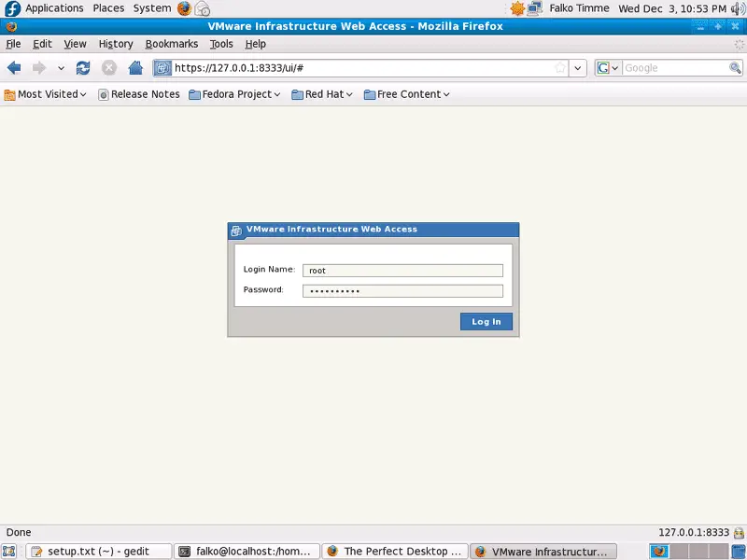Go to the Home page icon
Image resolution: width=747 pixels, height=560 pixels.
[x=135, y=68]
